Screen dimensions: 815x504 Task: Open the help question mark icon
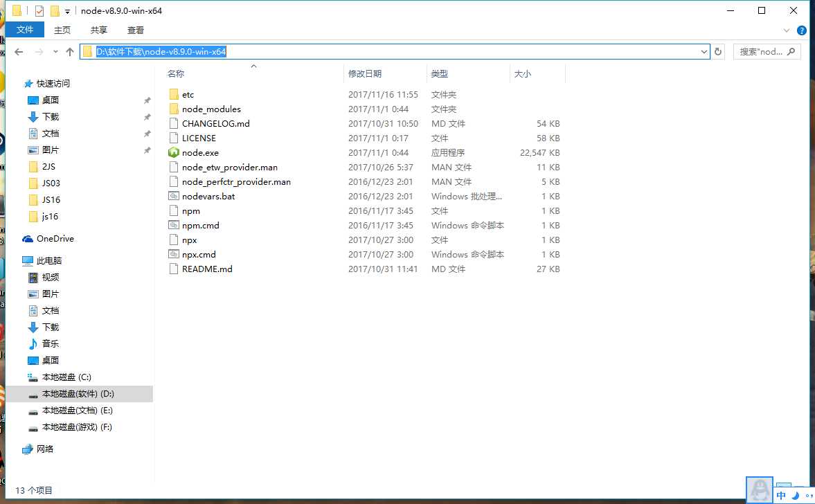tap(801, 30)
